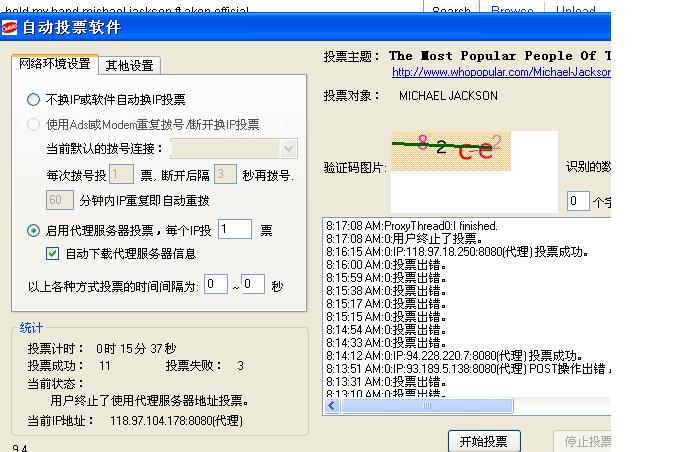Click current IP 118.97.104.178:8080 text
Image resolution: width=683 pixels, height=452 pixels.
click(176, 421)
